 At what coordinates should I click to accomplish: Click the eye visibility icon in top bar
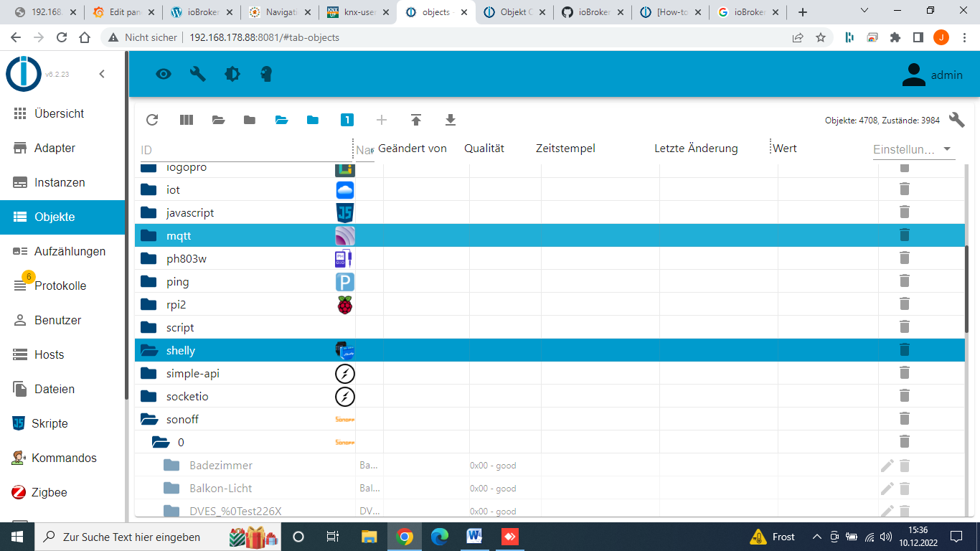coord(164,74)
